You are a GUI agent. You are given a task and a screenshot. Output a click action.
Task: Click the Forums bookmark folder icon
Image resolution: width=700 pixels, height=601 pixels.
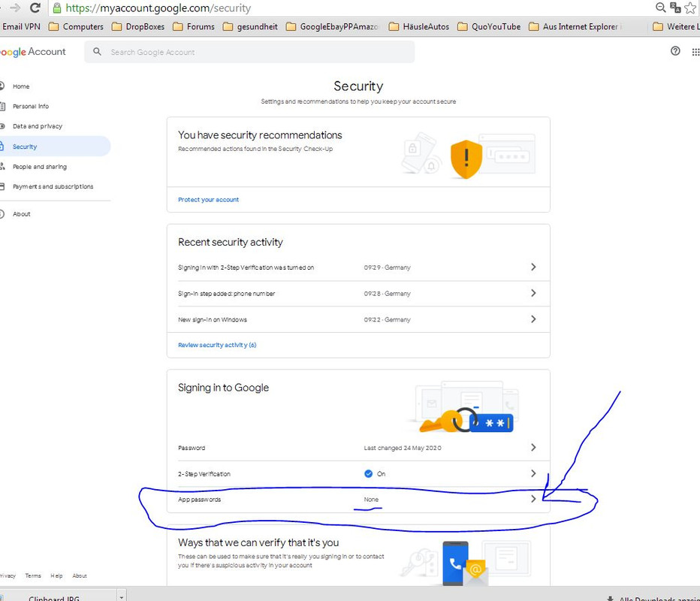point(178,27)
